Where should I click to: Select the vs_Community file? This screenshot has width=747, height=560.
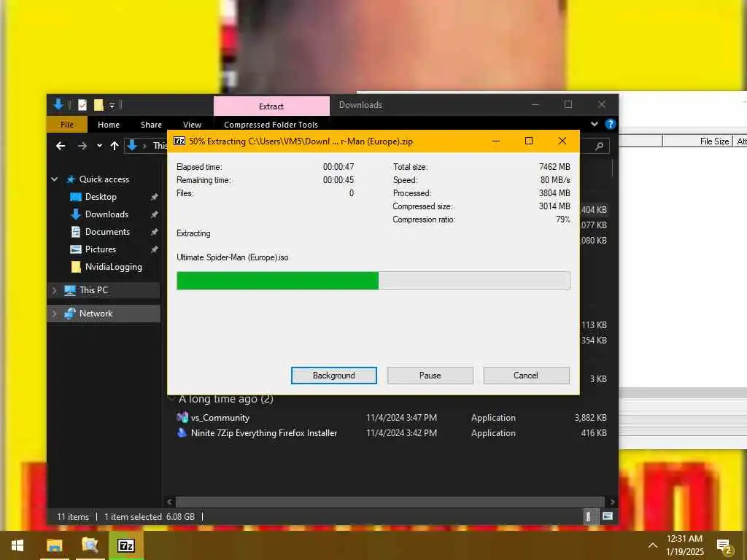click(x=220, y=418)
